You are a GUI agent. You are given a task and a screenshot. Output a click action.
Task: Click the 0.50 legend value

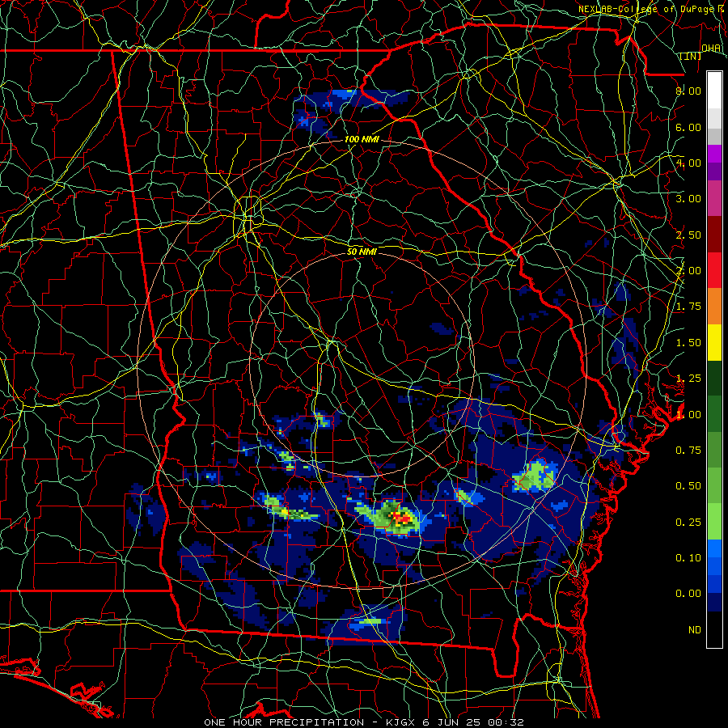coord(688,486)
